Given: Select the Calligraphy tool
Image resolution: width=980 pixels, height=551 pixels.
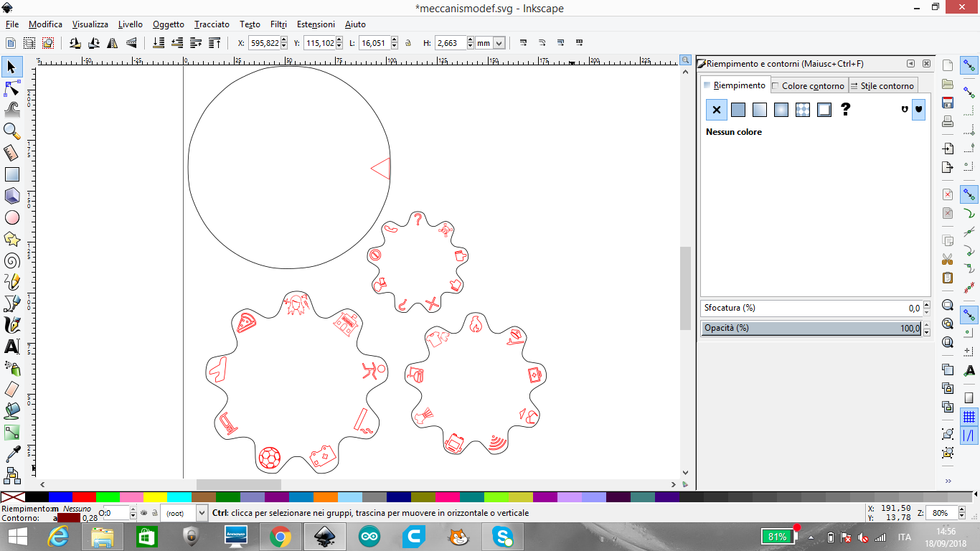Looking at the screenshot, I should click(x=11, y=325).
